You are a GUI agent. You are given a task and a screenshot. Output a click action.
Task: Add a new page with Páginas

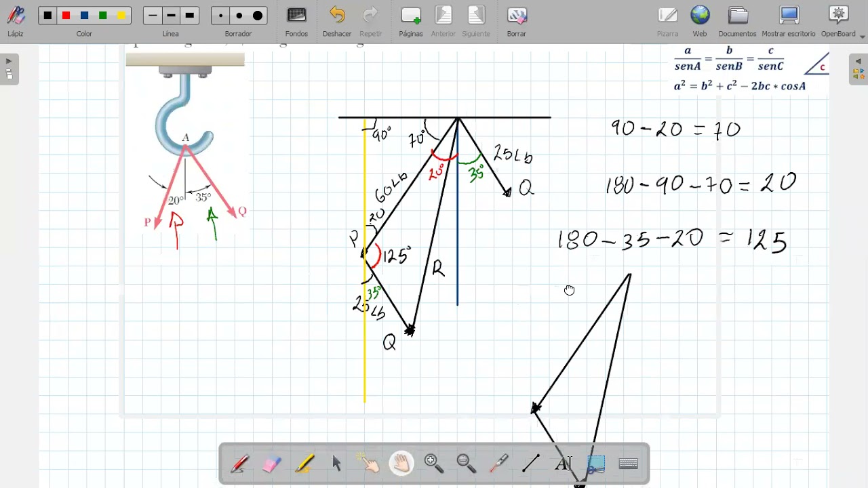click(x=411, y=21)
